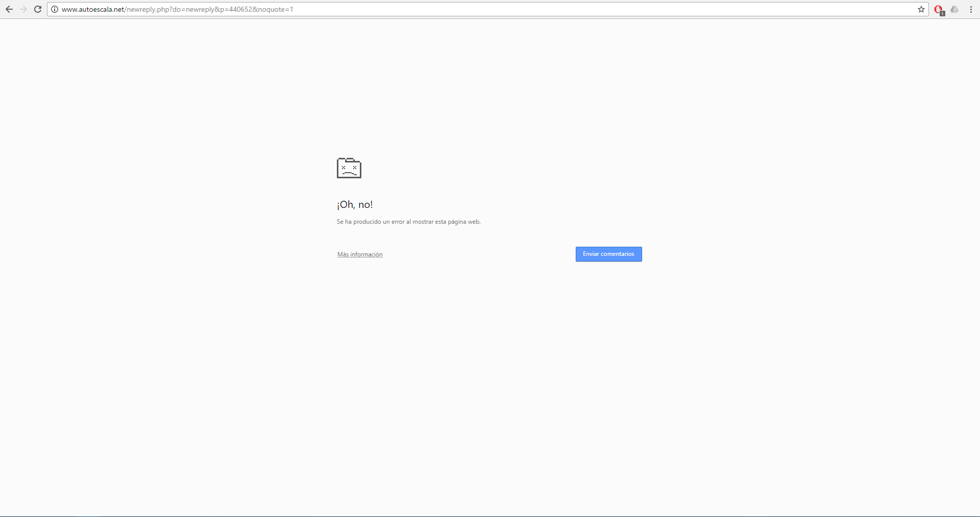Go back to the previous page
Screen dimensions: 980x517
(9, 9)
